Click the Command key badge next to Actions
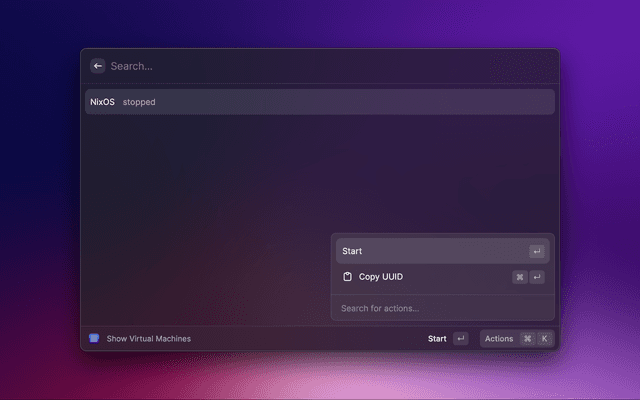Viewport: 640px width, 400px height. (527, 339)
